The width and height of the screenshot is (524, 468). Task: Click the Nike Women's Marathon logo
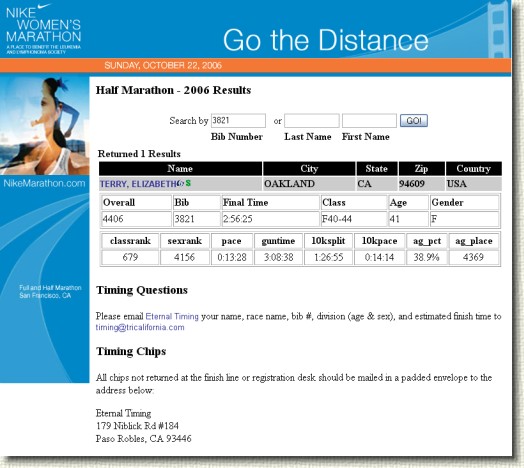[x=43, y=28]
